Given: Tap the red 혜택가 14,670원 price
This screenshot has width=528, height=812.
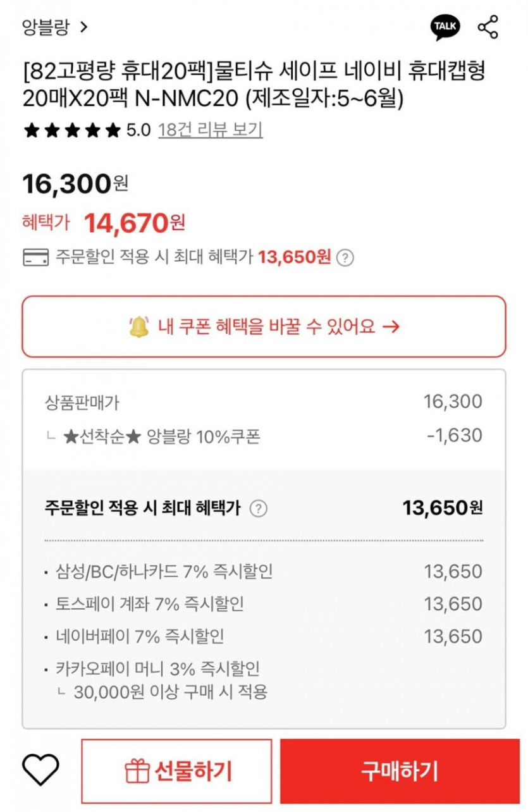Looking at the screenshot, I should [134, 222].
